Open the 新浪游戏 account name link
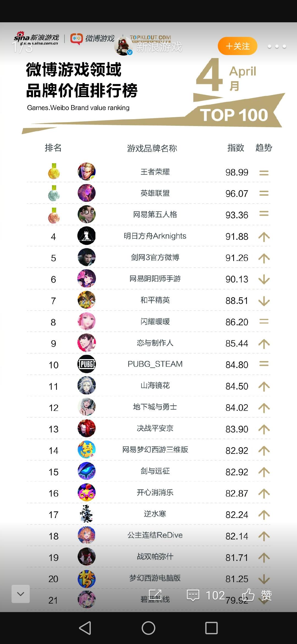The width and height of the screenshot is (297, 644). [159, 47]
